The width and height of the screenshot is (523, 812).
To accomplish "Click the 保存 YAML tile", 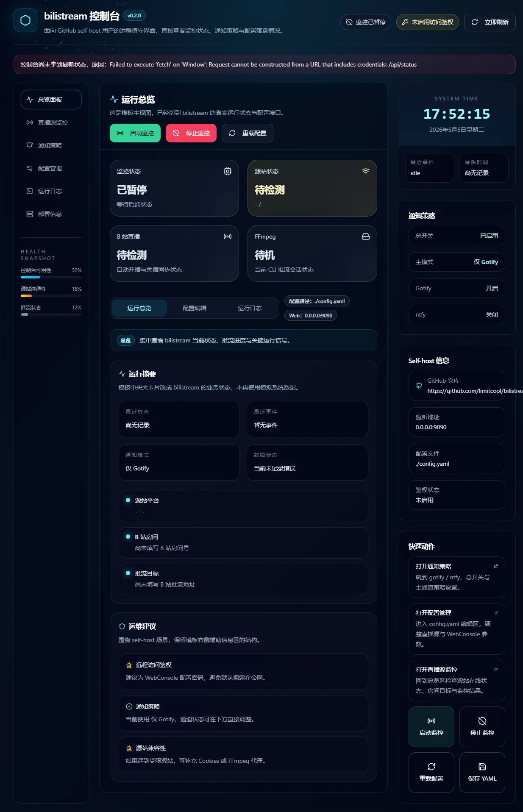I will tap(482, 772).
